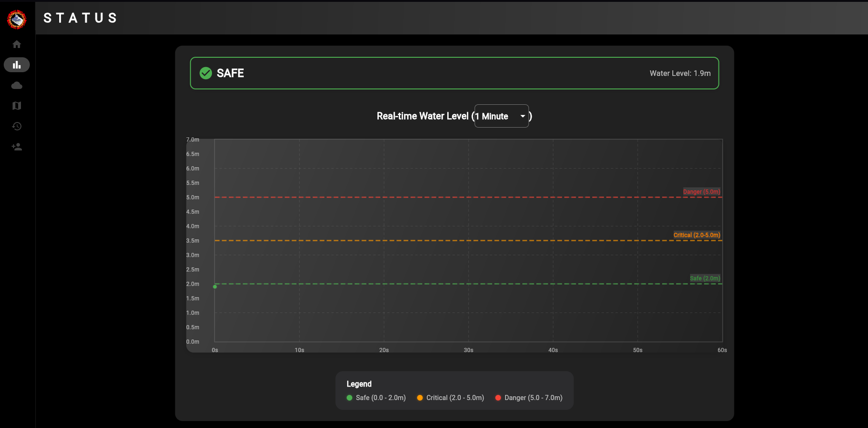Open the 1 Minute time range dropdown

[501, 116]
